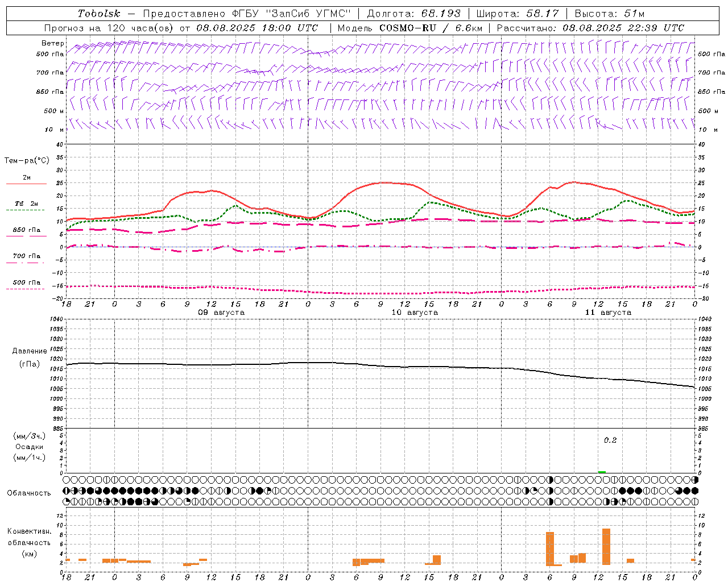
Task: Select the model label "COSMO-RU / 6.6км"
Action: pyautogui.click(x=431, y=28)
